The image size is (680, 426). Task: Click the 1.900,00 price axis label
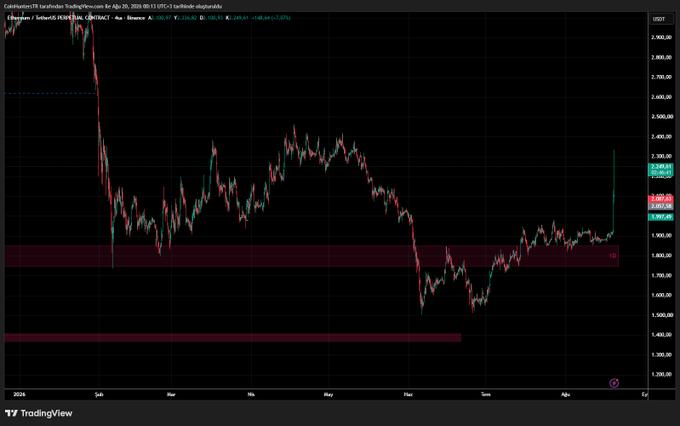click(661, 236)
